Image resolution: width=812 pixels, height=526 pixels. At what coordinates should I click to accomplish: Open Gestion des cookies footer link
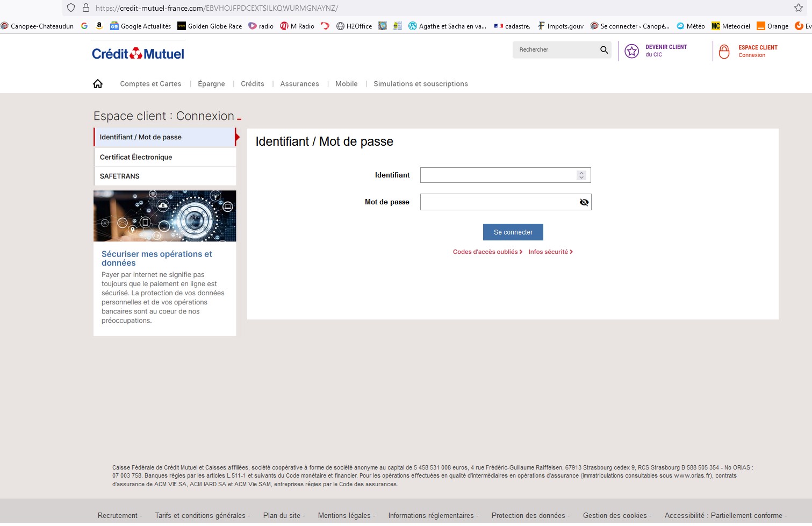click(x=615, y=515)
